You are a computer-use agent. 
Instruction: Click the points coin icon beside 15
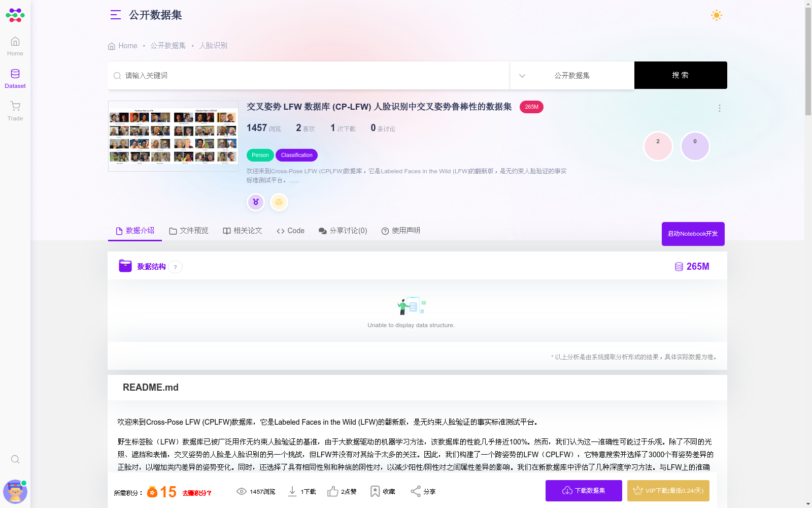coord(152,492)
